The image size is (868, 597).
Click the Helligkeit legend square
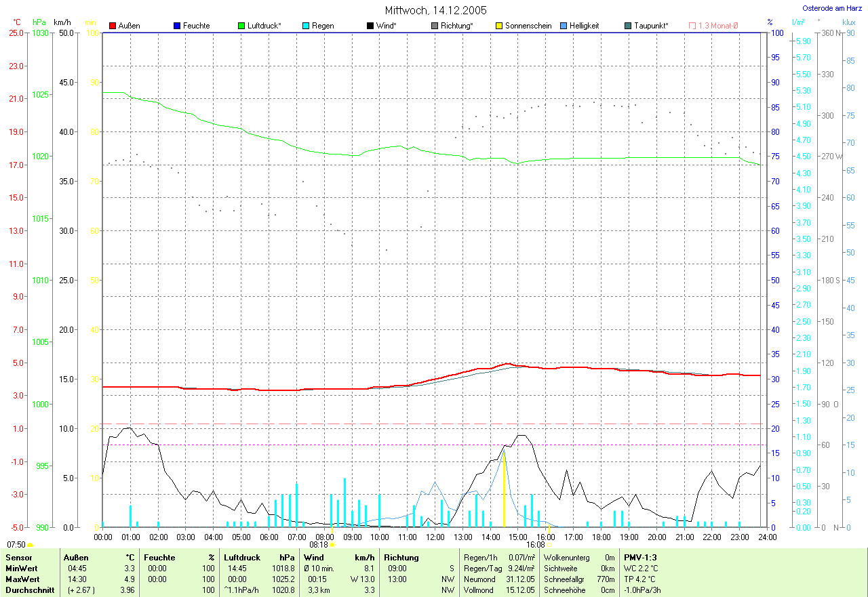tap(564, 26)
